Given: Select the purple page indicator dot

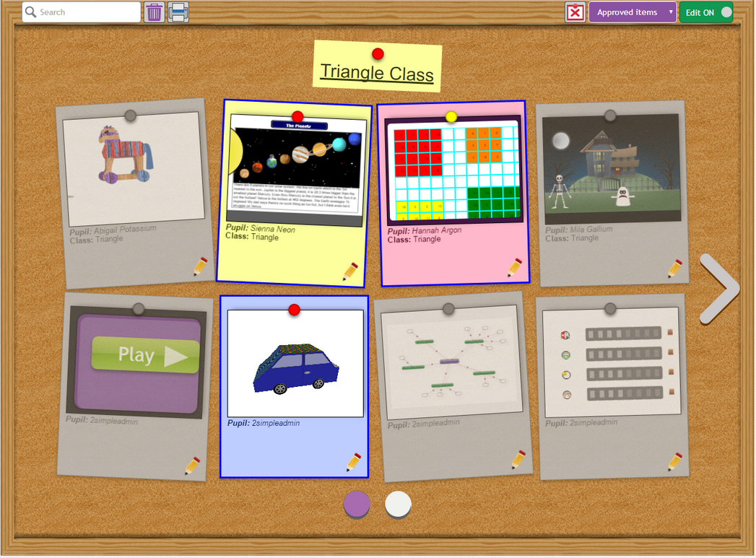Looking at the screenshot, I should [357, 504].
